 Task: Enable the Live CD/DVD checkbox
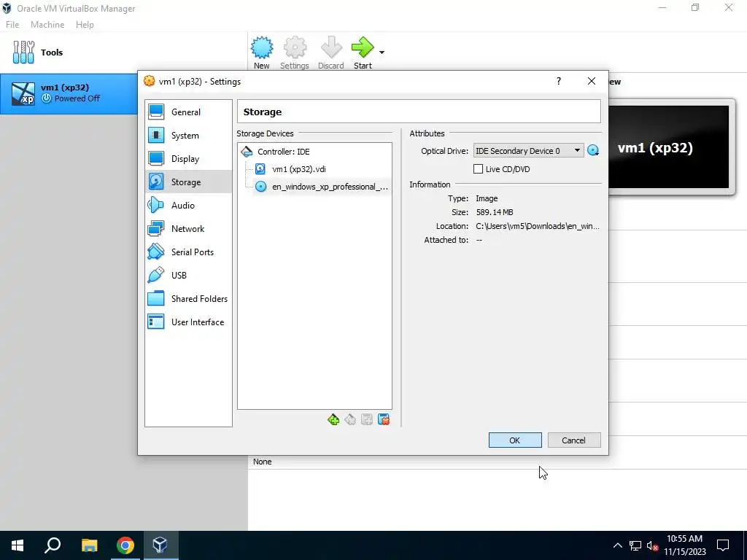pos(478,169)
